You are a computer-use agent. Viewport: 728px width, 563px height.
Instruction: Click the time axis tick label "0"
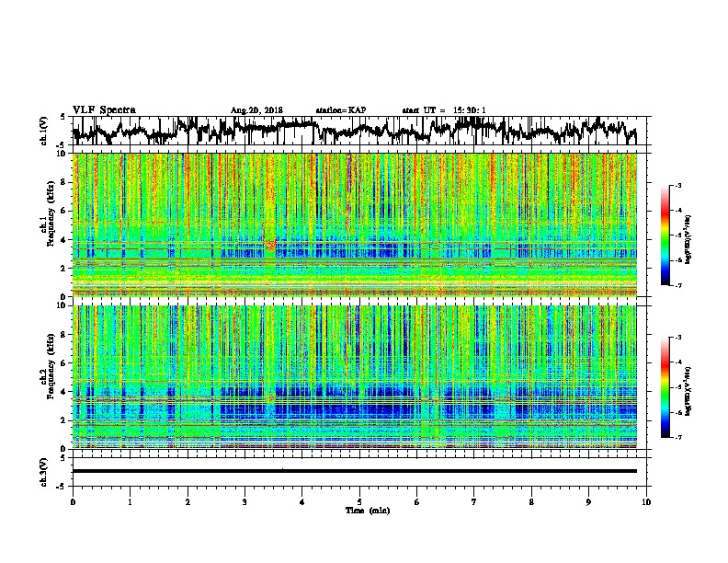pyautogui.click(x=73, y=502)
